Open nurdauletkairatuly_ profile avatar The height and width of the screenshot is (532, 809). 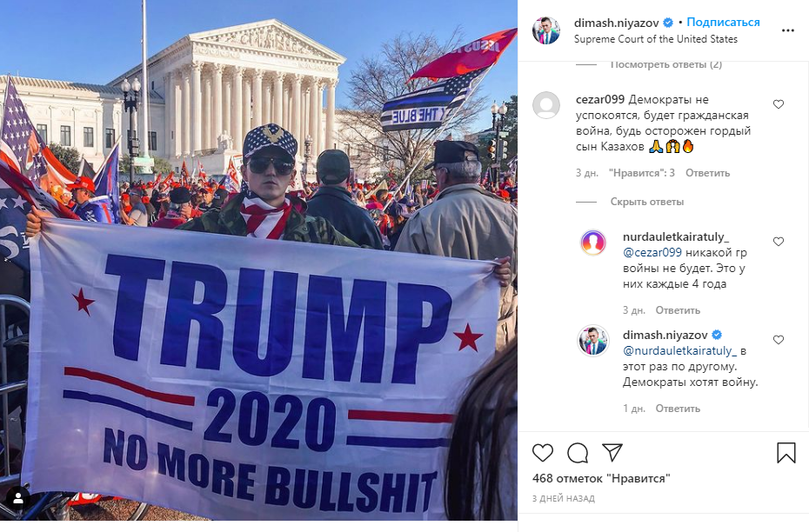pyautogui.click(x=593, y=243)
